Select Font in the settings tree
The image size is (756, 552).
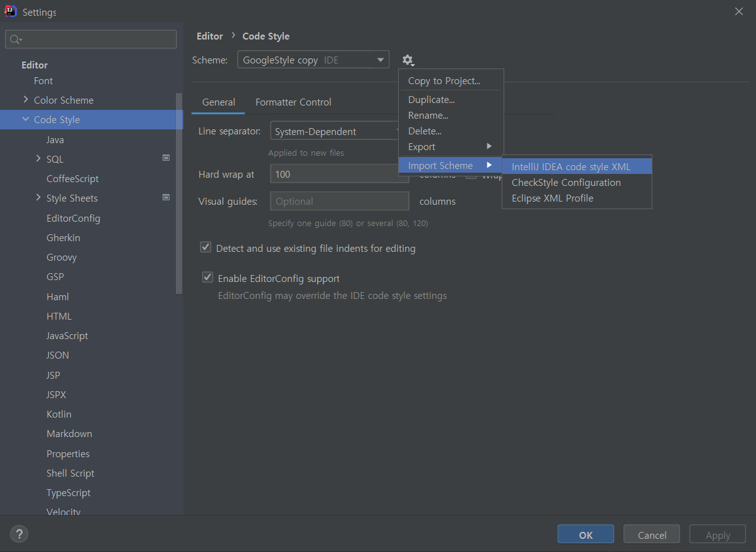click(43, 80)
